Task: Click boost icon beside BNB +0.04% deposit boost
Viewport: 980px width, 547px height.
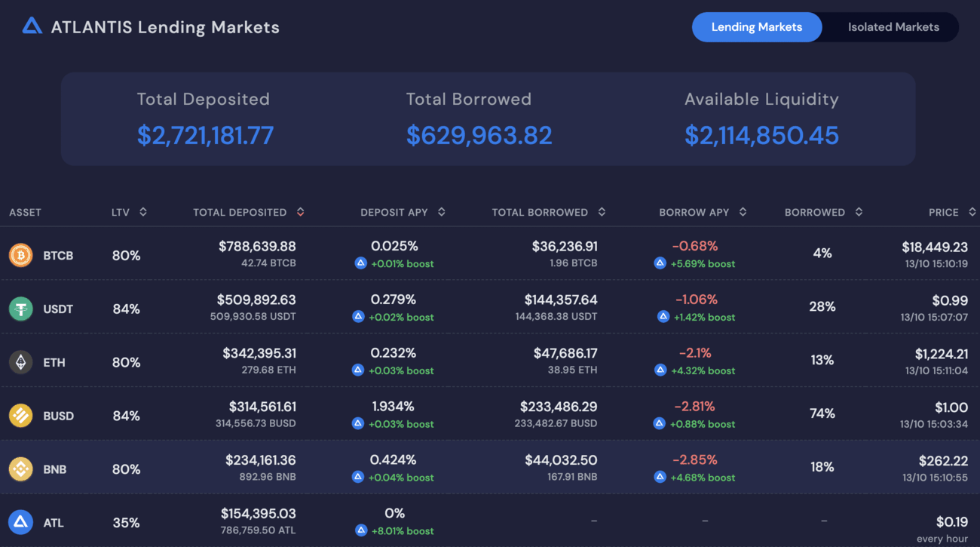Action: [358, 478]
